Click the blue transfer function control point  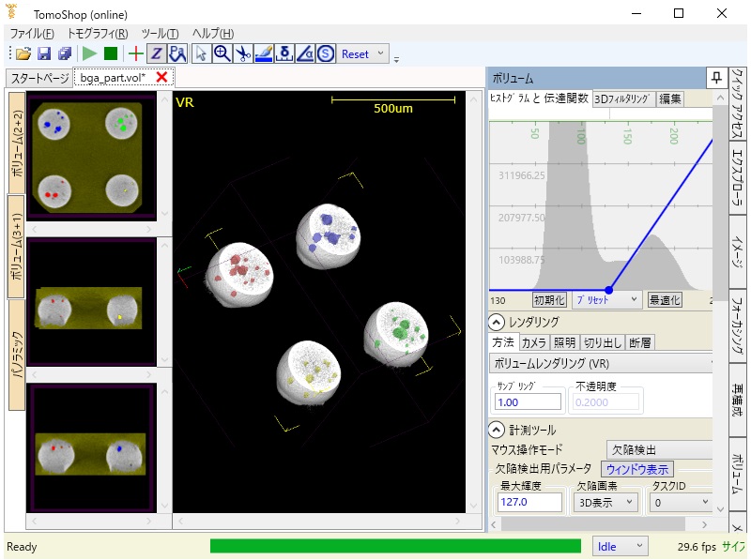click(x=608, y=290)
